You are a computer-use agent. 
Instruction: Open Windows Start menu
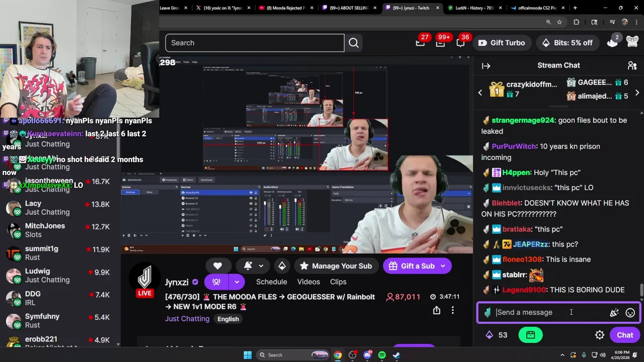(248, 355)
